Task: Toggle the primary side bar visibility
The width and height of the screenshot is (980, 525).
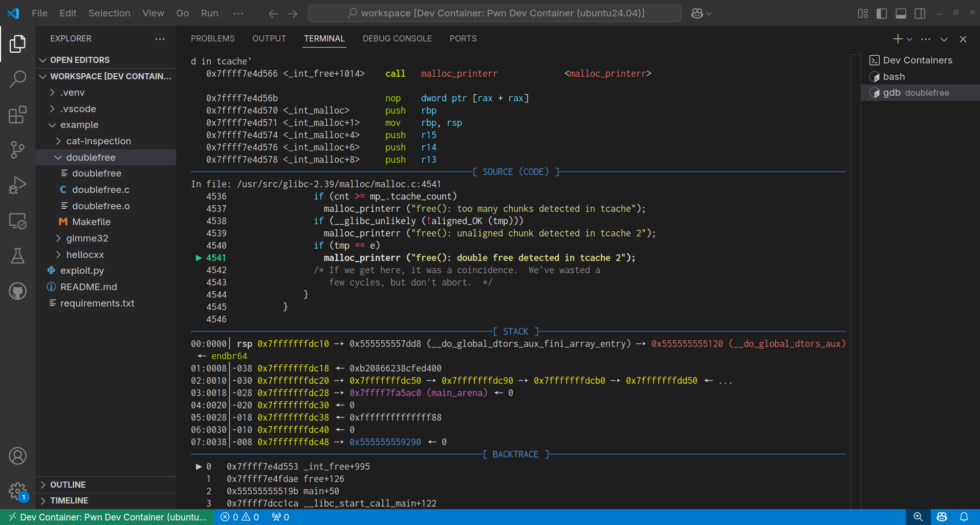Action: [x=881, y=13]
